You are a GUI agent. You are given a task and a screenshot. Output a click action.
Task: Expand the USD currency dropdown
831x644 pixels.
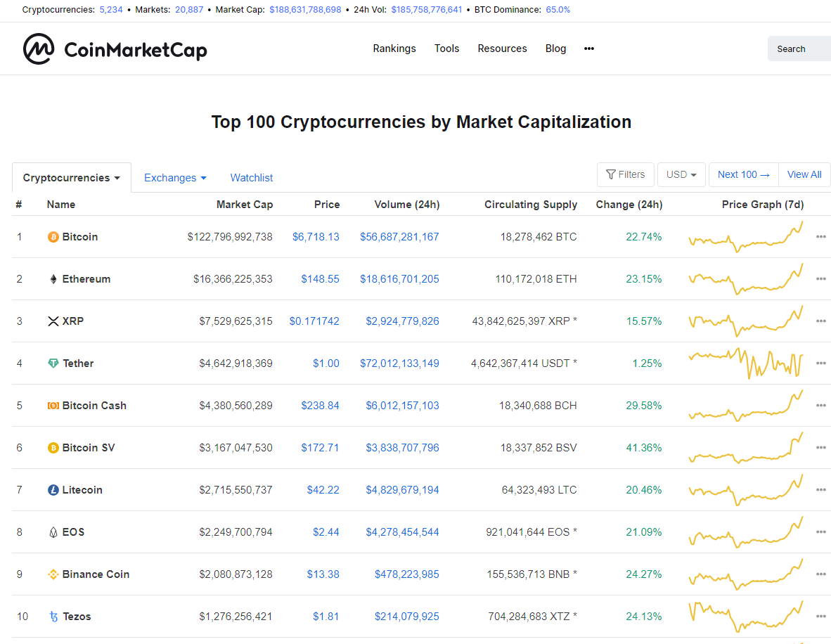coord(681,174)
